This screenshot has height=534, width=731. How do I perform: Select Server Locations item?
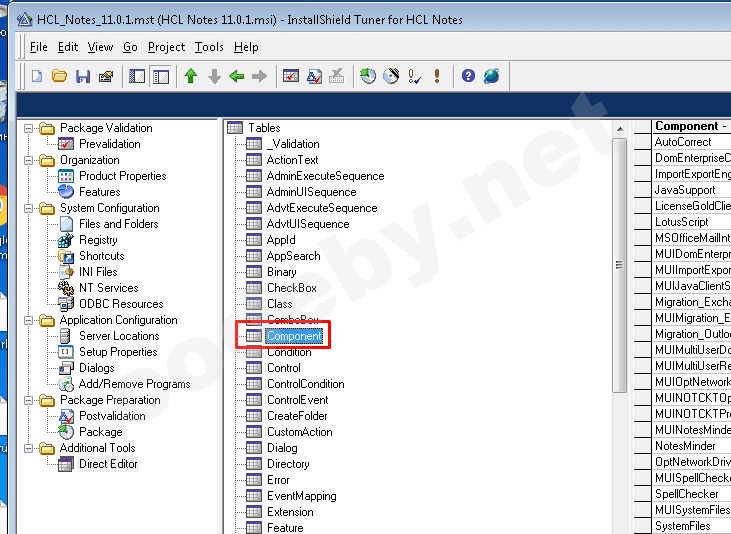[x=119, y=336]
